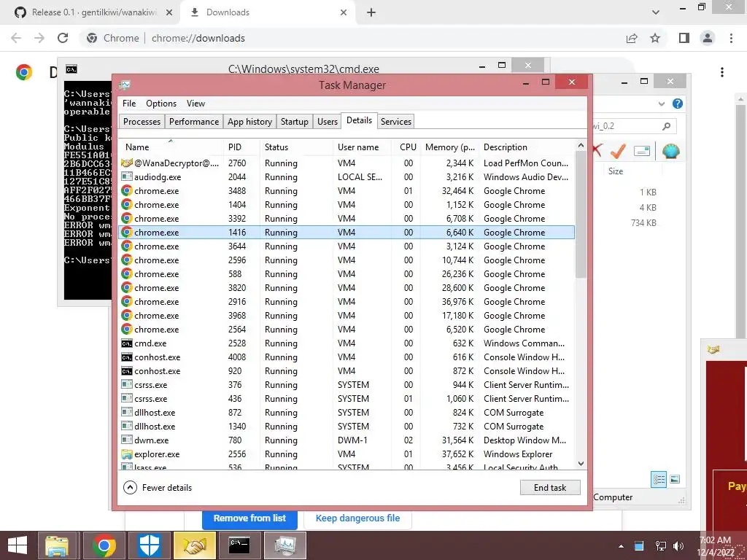Switch to the Startup tab
This screenshot has height=560, width=747.
tap(295, 122)
